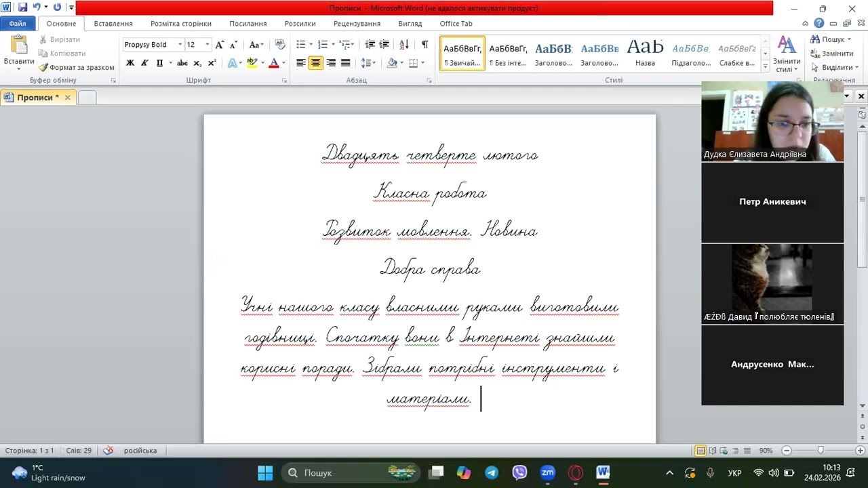The height and width of the screenshot is (488, 868).
Task: Toggle Underline (П) formatting
Action: pos(159,63)
